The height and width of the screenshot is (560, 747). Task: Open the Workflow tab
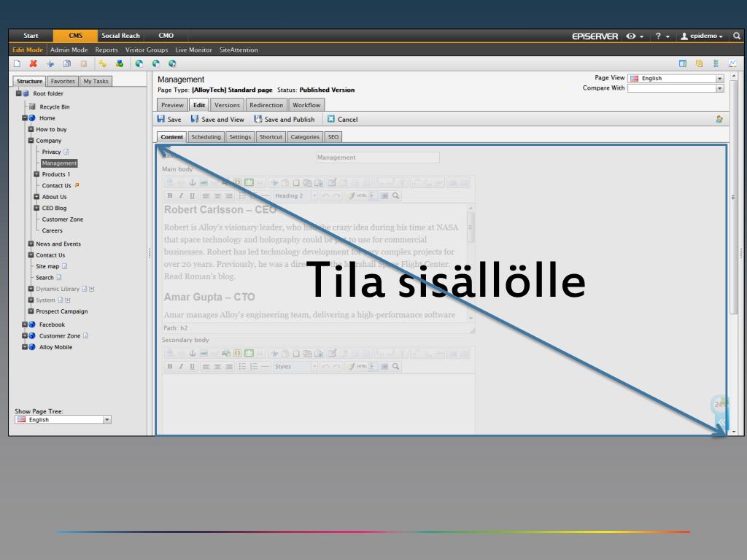[306, 105]
